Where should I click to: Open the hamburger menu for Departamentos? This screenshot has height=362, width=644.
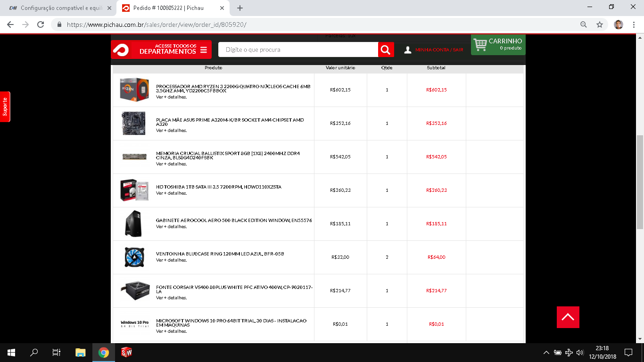[203, 50]
